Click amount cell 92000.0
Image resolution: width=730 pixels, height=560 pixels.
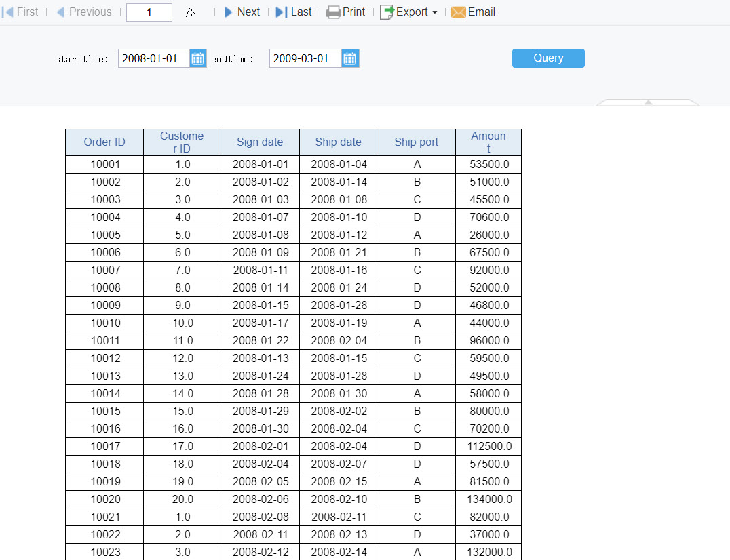coord(489,271)
